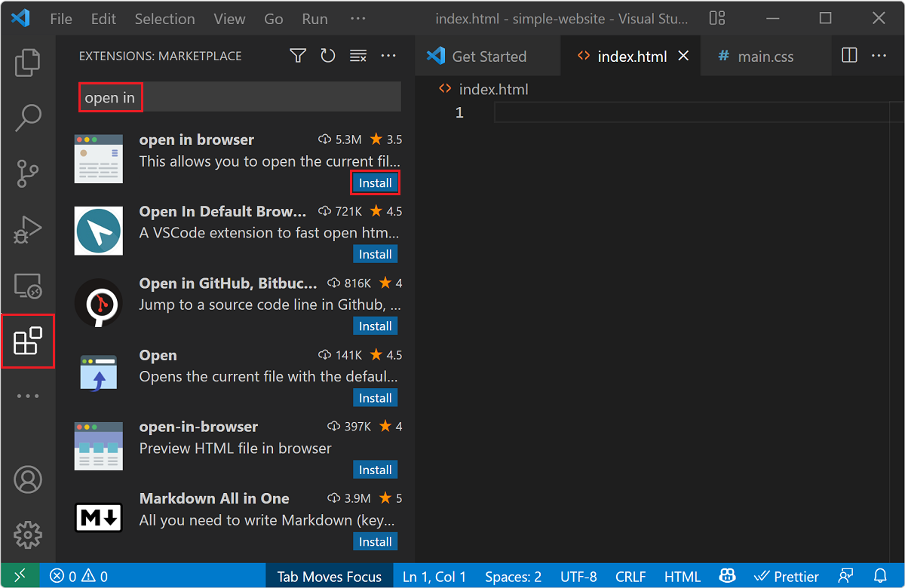Click the Open extension title
This screenshot has height=588, width=905.
[x=158, y=355]
